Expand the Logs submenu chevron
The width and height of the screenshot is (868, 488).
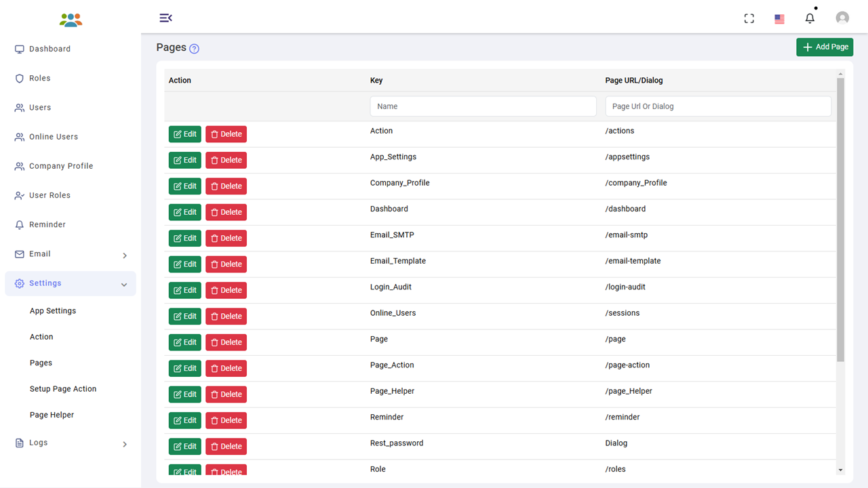[125, 444]
